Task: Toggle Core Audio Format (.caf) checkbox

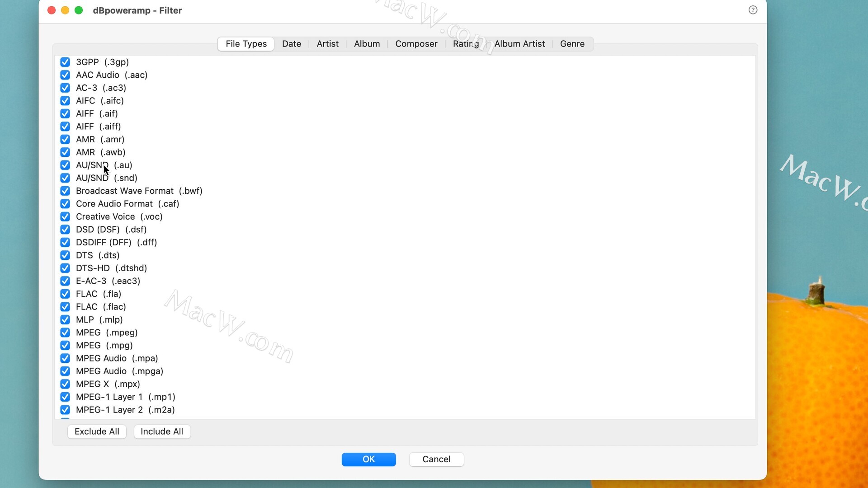Action: [65, 204]
